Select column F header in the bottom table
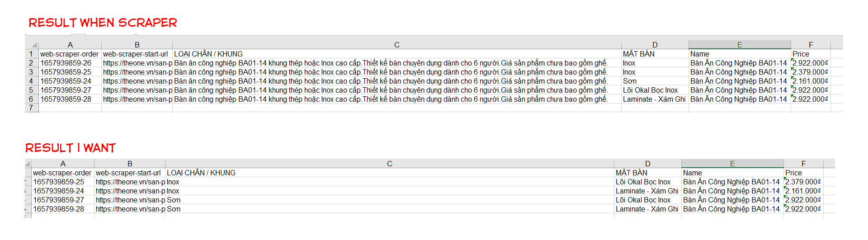Viewport: 868px width, 240px height. 803,164
